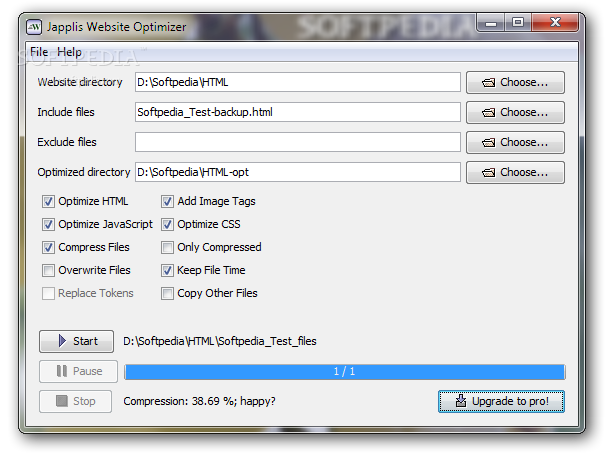Click the Softpedia_Test_files path text
The image size is (606, 454).
click(220, 341)
